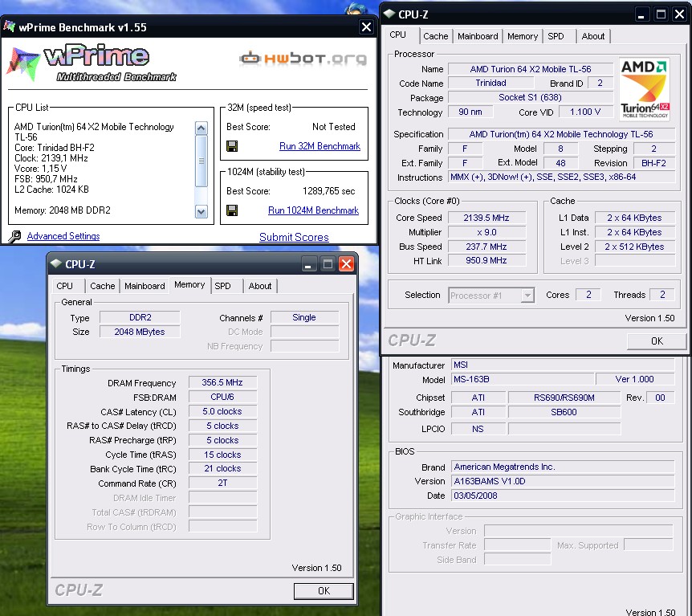Open the About tab in processor window
Image resolution: width=692 pixels, height=616 pixels.
[x=593, y=36]
